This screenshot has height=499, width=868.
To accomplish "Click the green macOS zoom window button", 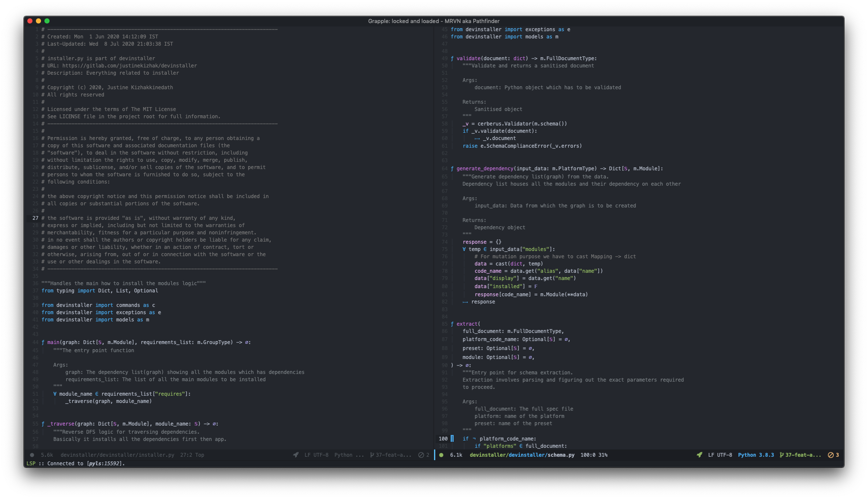I will (x=47, y=21).
